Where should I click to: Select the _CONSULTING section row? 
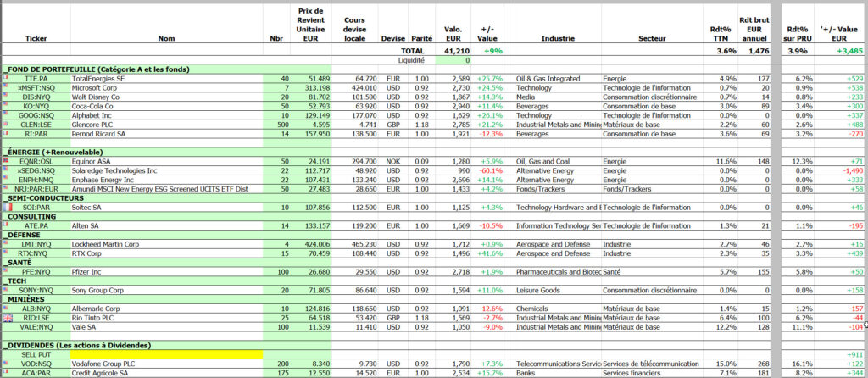[x=167, y=216]
